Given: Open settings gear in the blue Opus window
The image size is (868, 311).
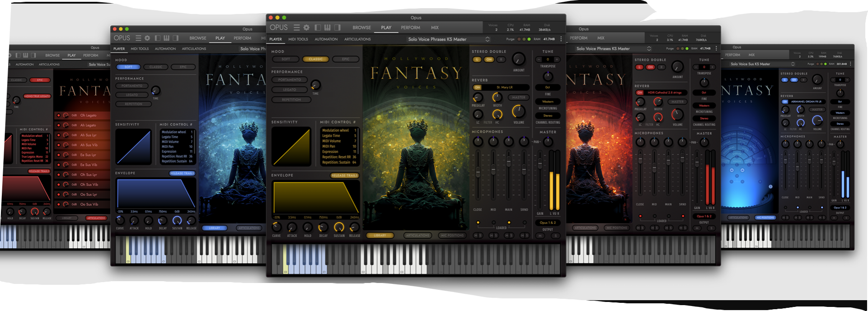Looking at the screenshot, I should click(x=147, y=38).
